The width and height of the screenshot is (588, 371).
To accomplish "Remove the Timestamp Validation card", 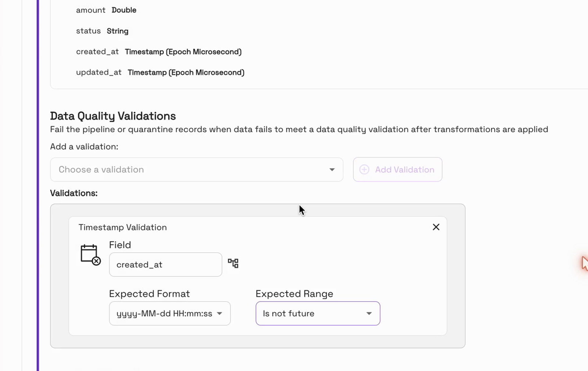I will (436, 227).
